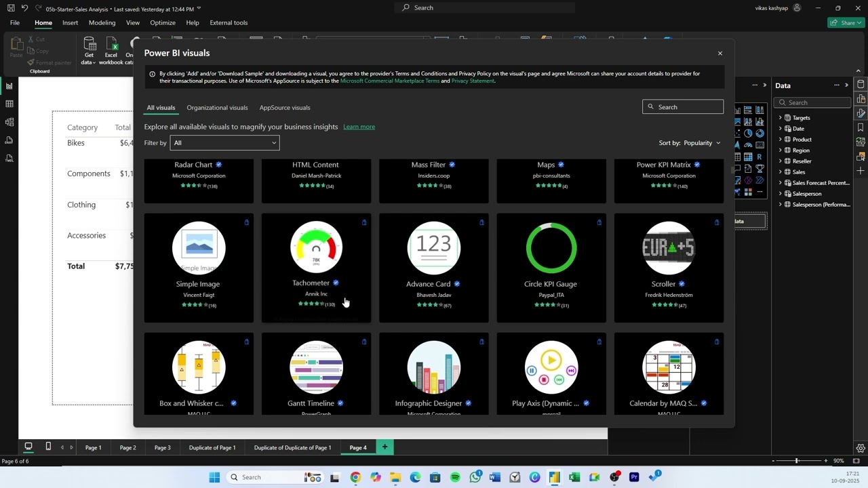The image size is (868, 488).
Task: Select the All visuals tab
Action: point(161,108)
